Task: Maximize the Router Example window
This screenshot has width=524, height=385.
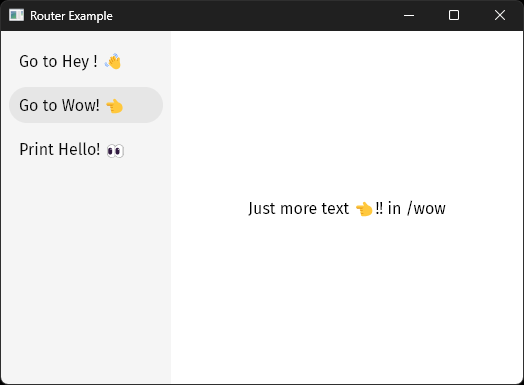Action: pyautogui.click(x=454, y=15)
